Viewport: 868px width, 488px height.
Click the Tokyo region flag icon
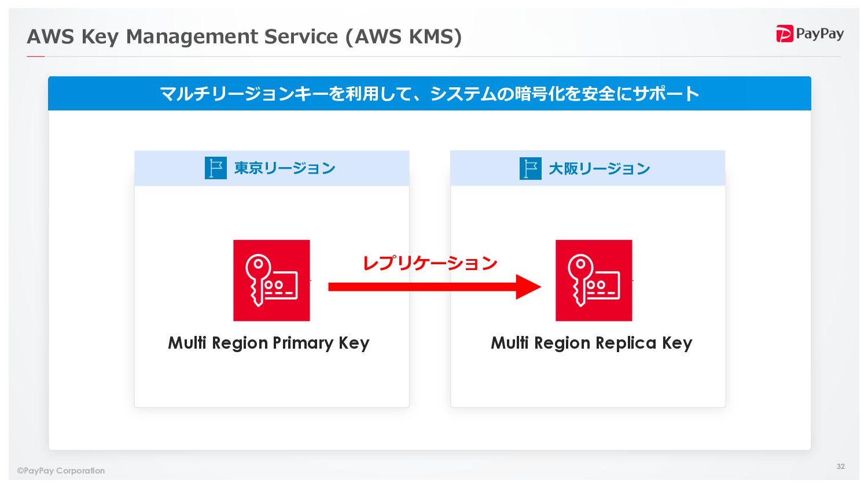215,168
